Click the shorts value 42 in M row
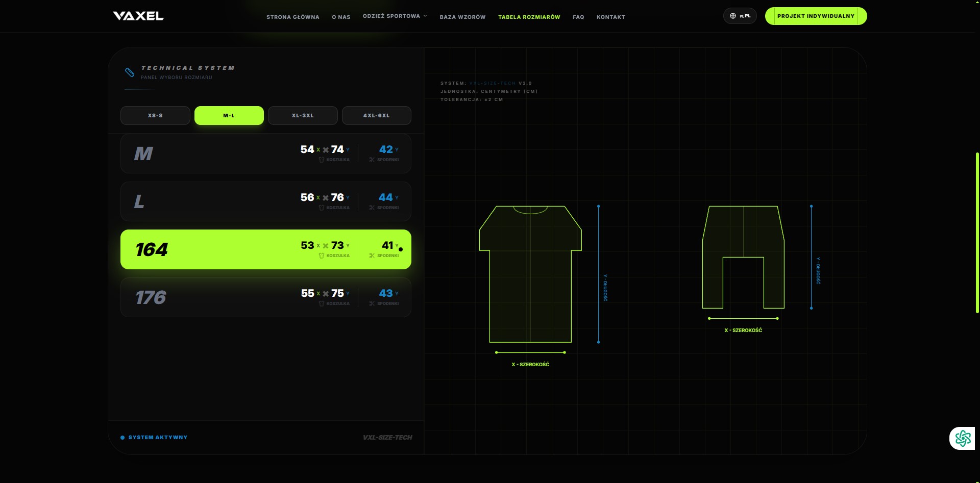 tap(386, 149)
